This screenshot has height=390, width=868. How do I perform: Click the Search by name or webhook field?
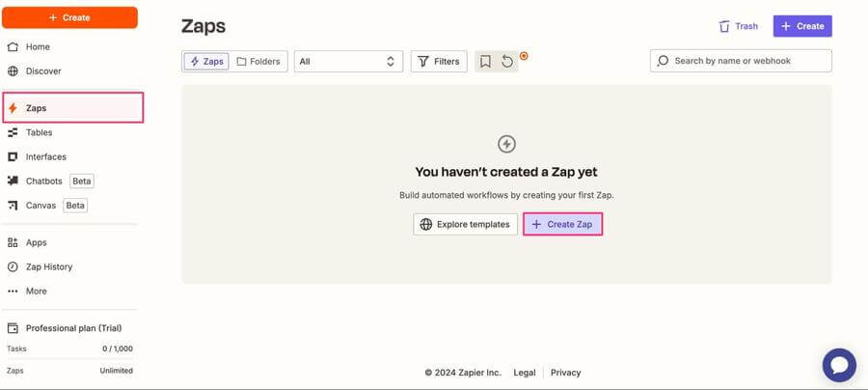coord(741,61)
